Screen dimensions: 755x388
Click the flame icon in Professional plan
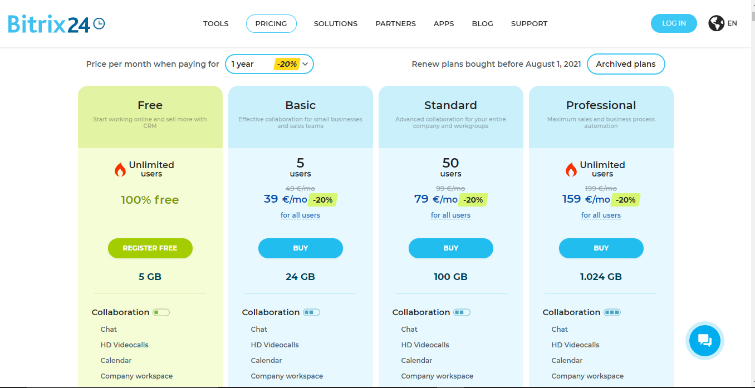point(571,169)
